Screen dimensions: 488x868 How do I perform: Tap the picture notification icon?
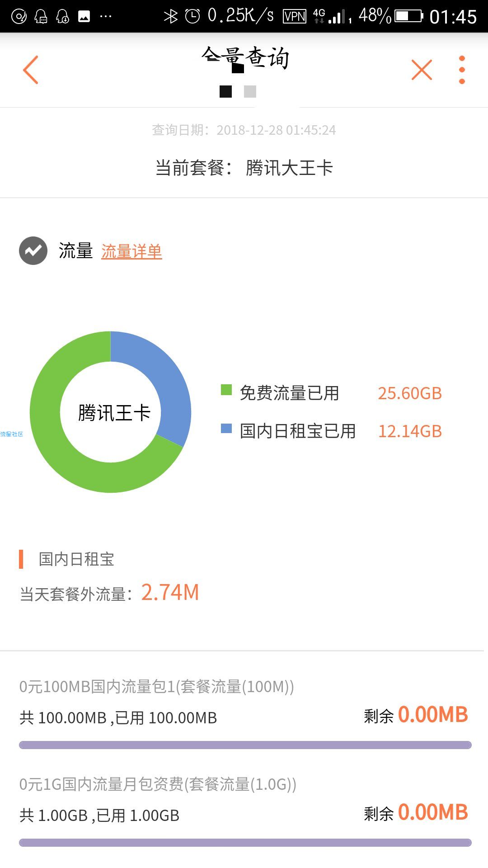click(84, 17)
